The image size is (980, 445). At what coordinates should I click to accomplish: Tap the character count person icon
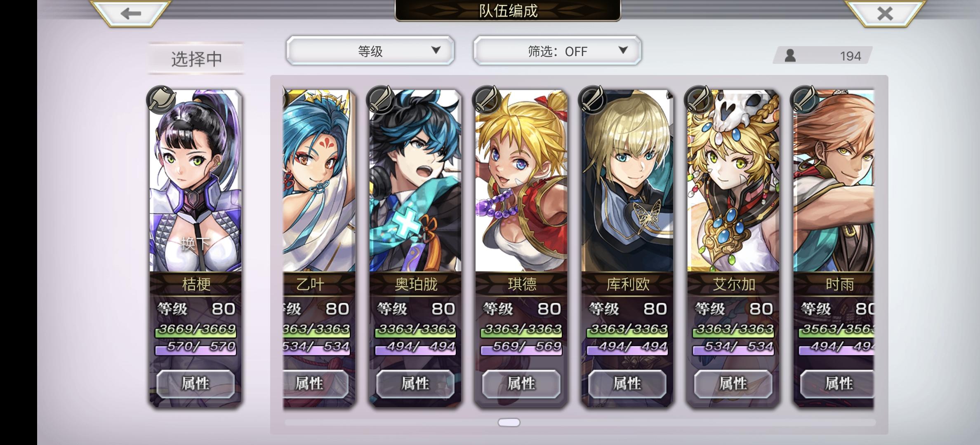(790, 56)
